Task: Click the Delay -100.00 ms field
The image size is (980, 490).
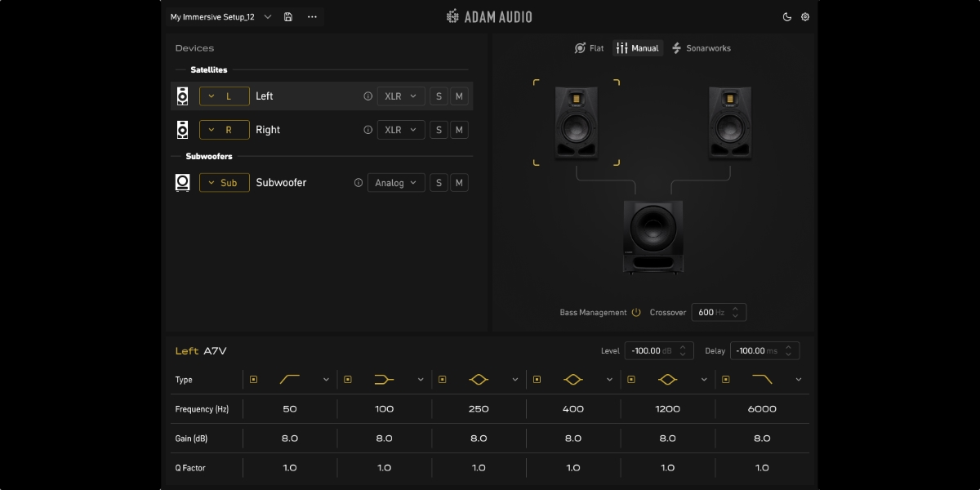Action: (x=764, y=351)
